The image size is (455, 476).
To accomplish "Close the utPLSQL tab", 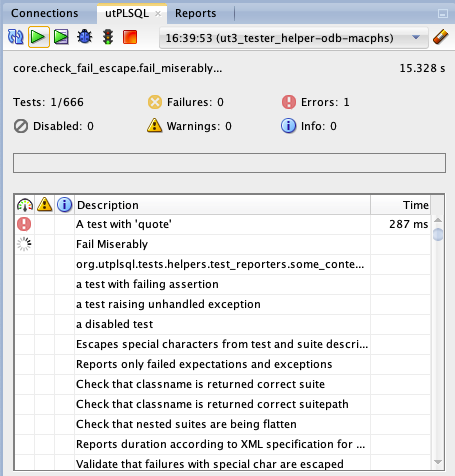I will [x=158, y=14].
